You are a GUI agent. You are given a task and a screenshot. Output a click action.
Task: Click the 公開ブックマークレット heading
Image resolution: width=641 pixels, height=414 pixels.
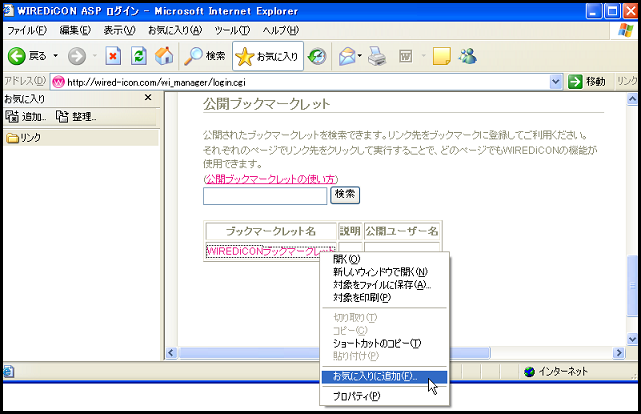pos(267,104)
